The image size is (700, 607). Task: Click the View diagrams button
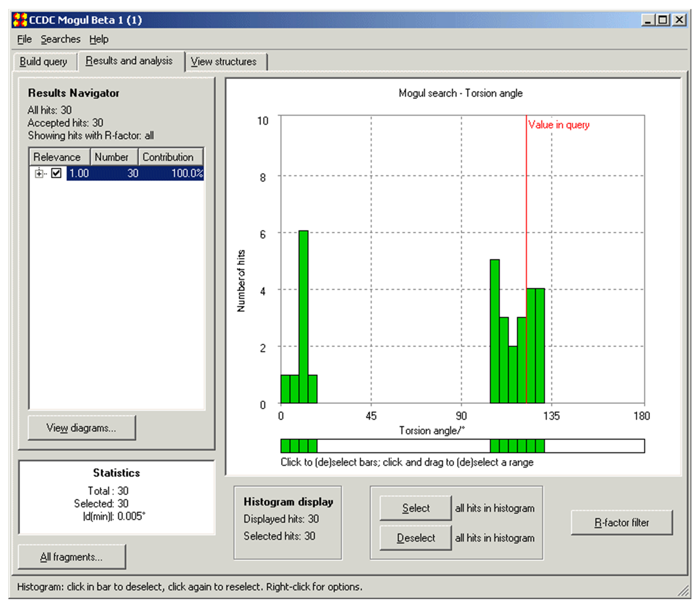coord(82,428)
